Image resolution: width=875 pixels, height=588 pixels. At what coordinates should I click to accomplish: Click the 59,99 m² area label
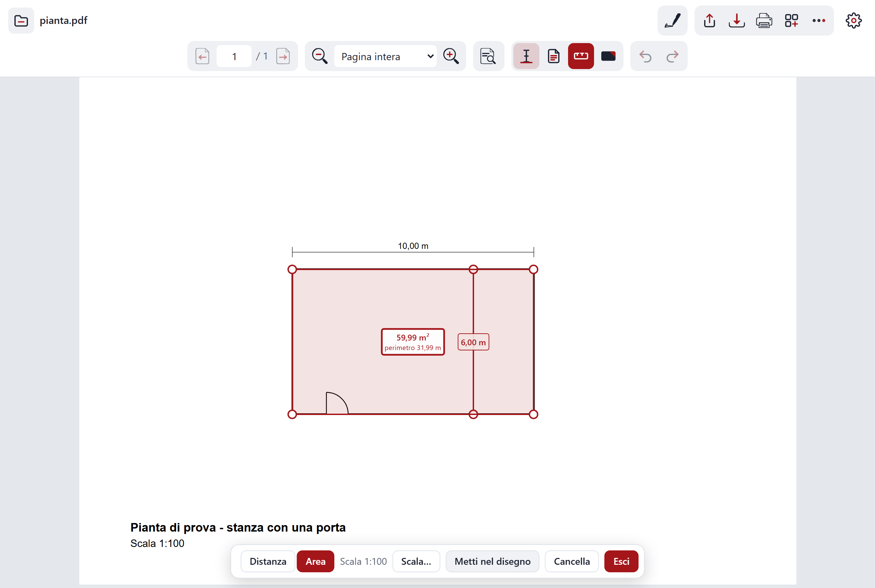413,342
